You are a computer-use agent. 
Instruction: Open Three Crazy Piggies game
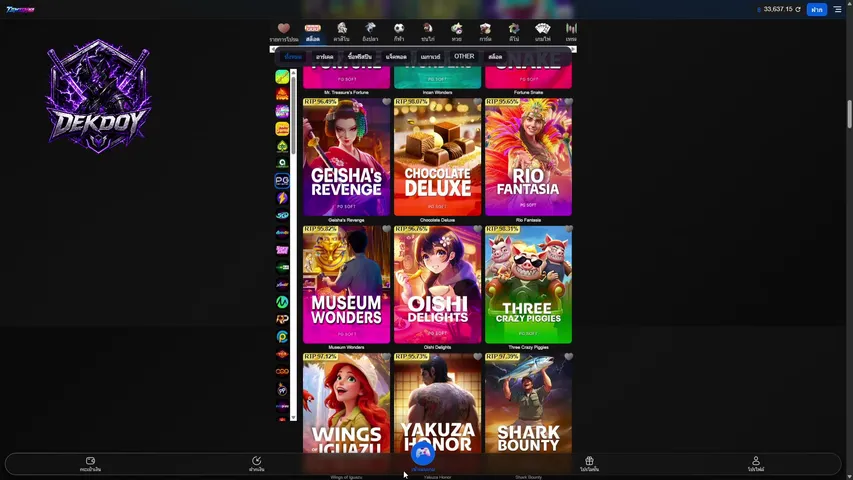(x=528, y=284)
